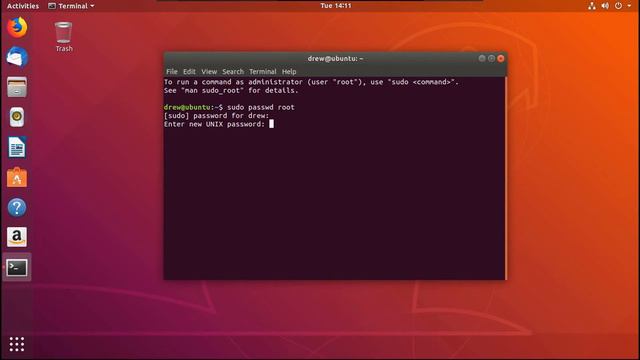Image resolution: width=640 pixels, height=360 pixels.
Task: Click the 'Enter new UNIX password:' prompt line
Action: tap(214, 124)
